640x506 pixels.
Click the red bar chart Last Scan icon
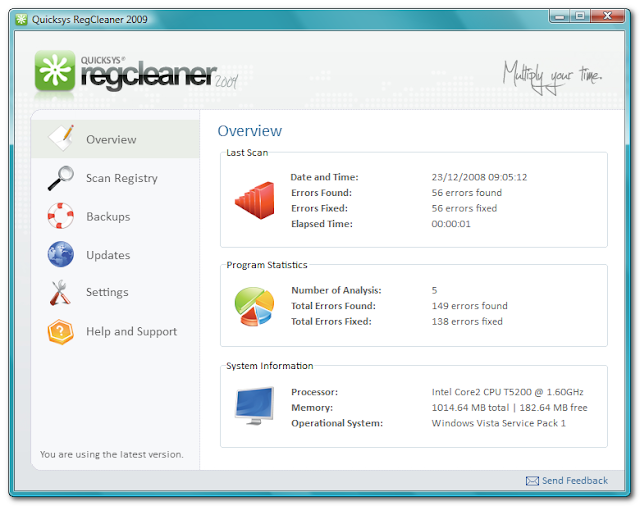(x=255, y=200)
